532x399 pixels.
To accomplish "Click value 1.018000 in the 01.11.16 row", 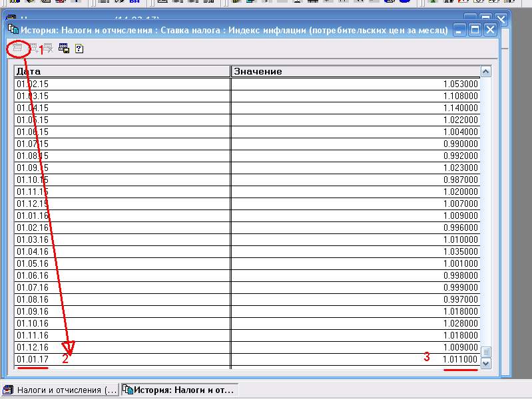I will pos(460,335).
